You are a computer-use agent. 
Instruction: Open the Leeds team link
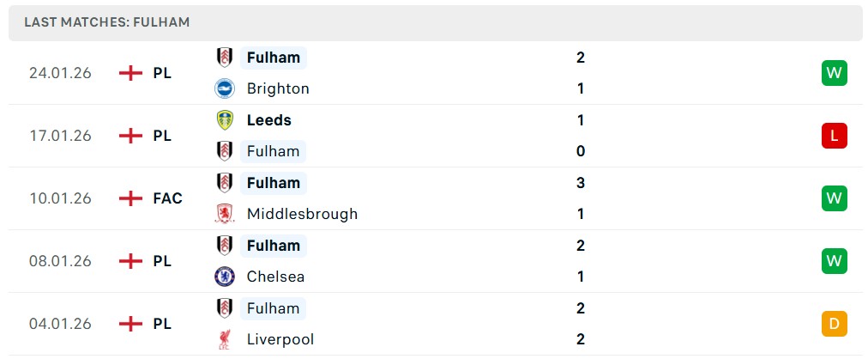pos(269,120)
